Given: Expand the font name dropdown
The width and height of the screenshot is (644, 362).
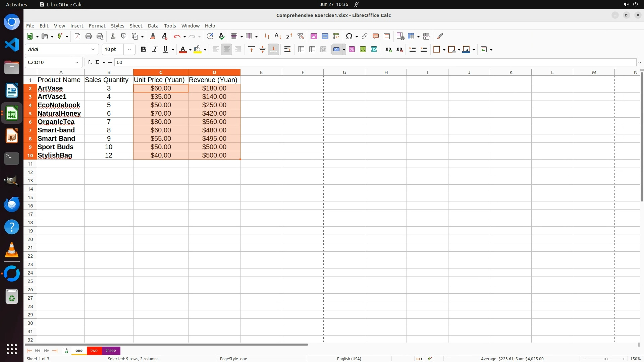Looking at the screenshot, I should [93, 50].
